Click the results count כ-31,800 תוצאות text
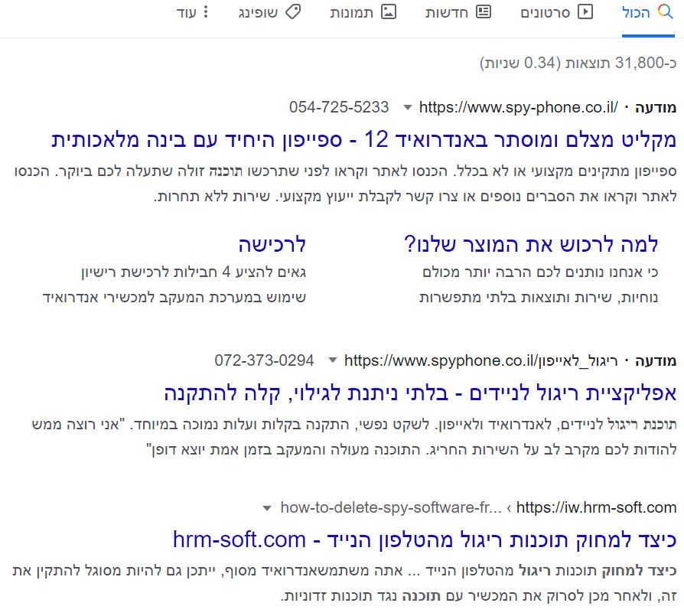Image resolution: width=684 pixels, height=616 pixels. pyautogui.click(x=578, y=63)
